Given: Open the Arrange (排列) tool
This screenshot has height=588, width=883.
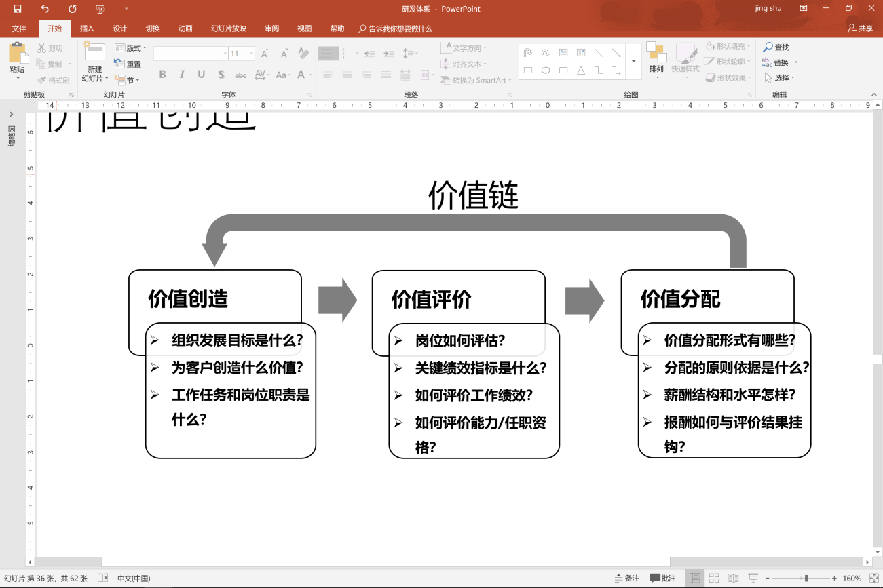Looking at the screenshot, I should point(656,57).
